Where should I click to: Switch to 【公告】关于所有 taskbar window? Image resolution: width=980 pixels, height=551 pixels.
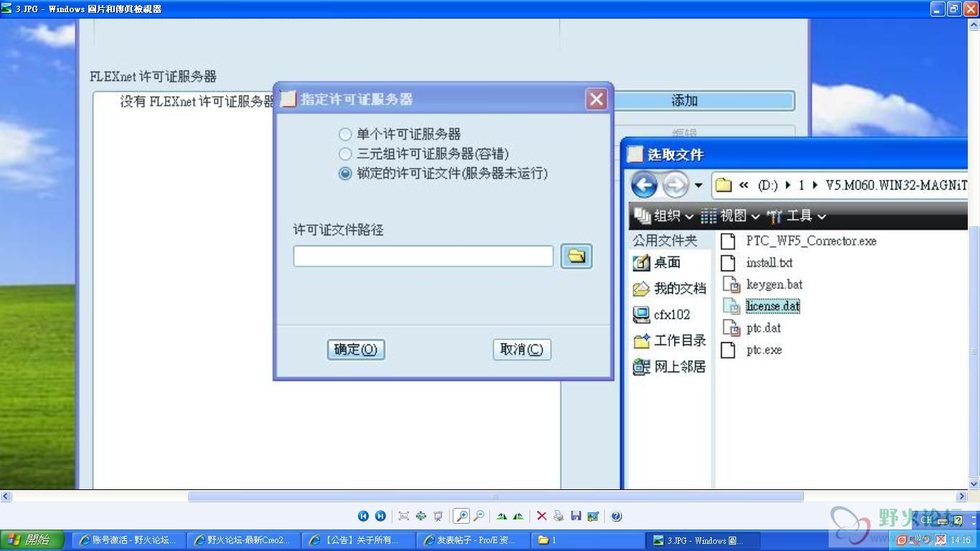pyautogui.click(x=358, y=540)
